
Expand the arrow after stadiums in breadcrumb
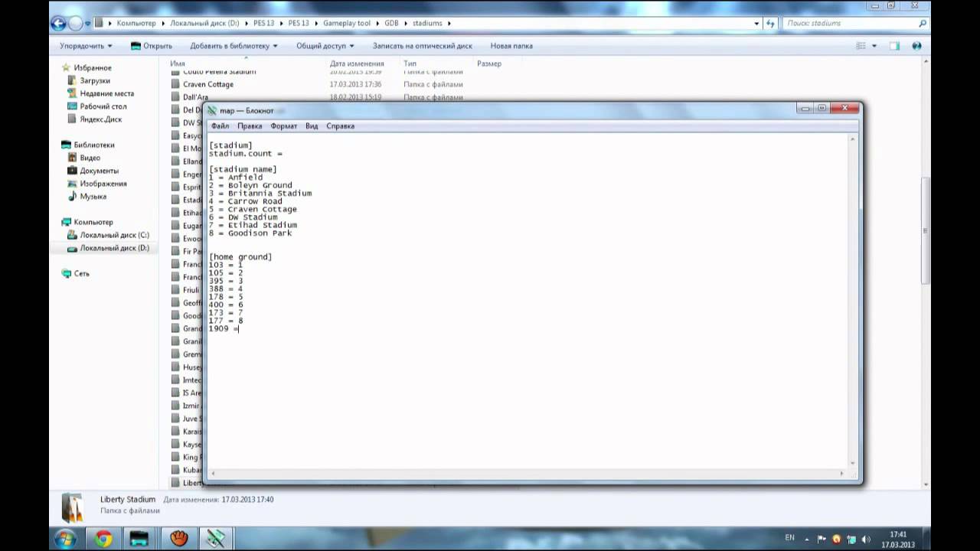pyautogui.click(x=449, y=24)
